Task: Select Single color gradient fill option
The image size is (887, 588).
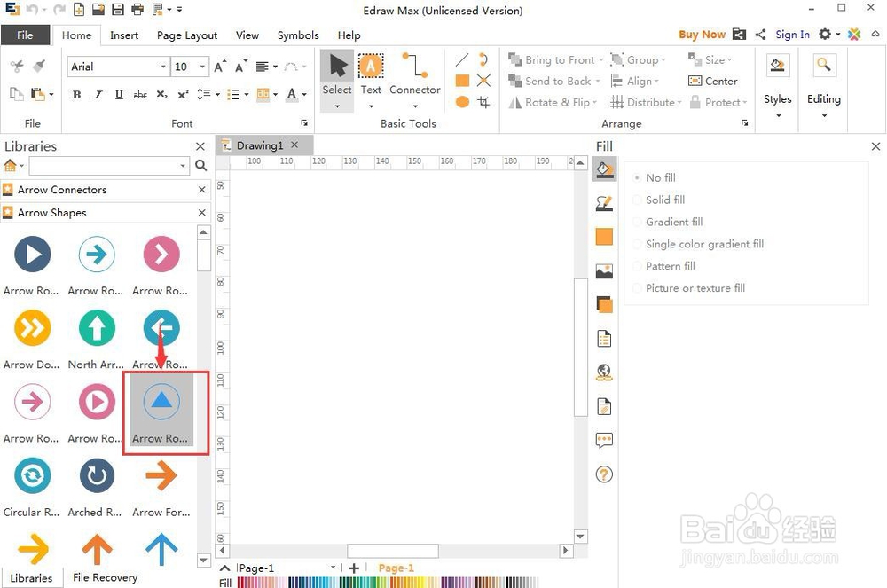Action: pos(698,244)
